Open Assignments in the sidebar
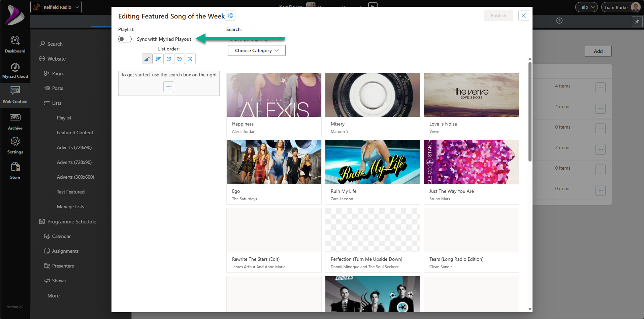This screenshot has width=644, height=319. coord(61,251)
